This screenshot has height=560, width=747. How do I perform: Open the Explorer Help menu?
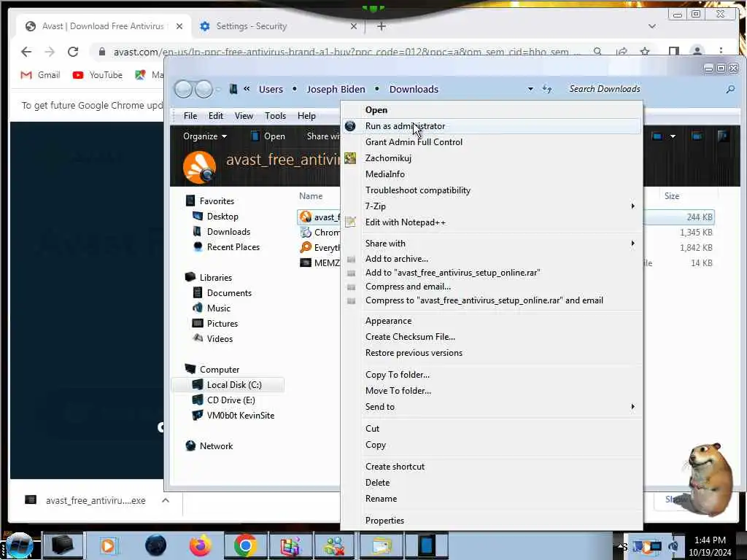(306, 116)
